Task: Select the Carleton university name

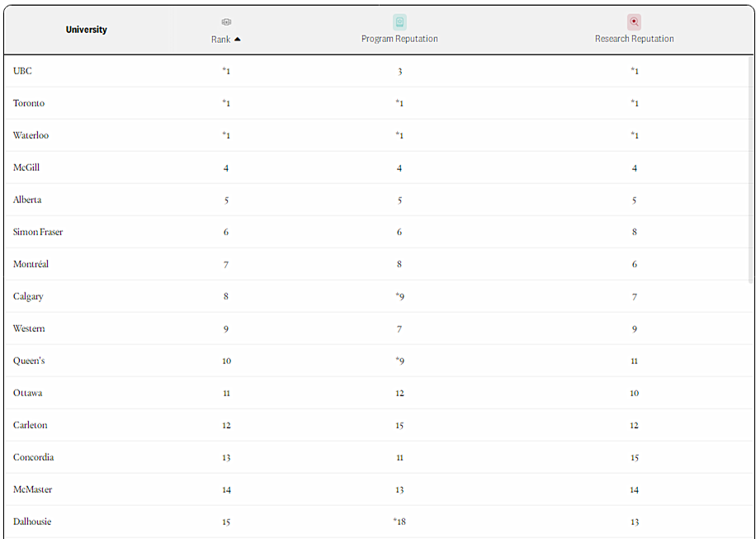Action: tap(30, 425)
